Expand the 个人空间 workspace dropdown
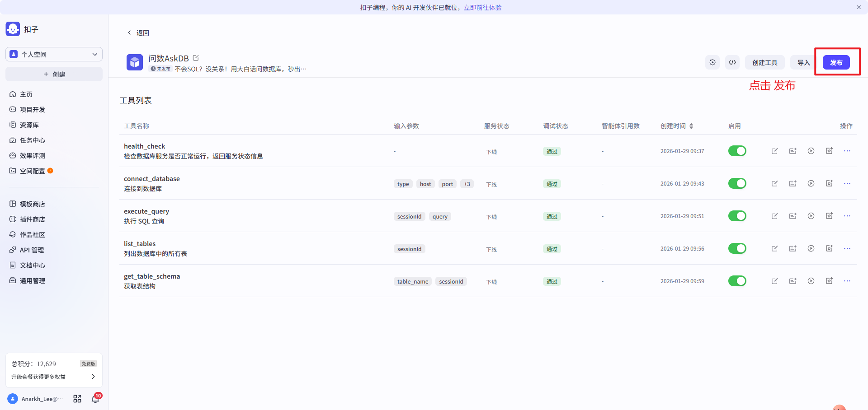Image resolution: width=868 pixels, height=410 pixels. pos(54,54)
